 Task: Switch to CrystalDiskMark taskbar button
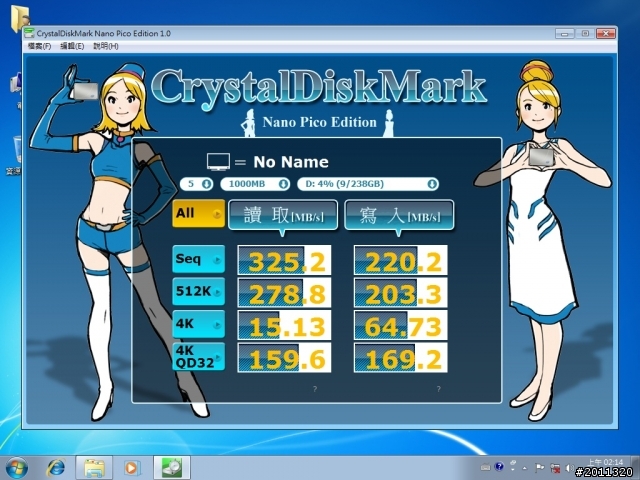172,468
